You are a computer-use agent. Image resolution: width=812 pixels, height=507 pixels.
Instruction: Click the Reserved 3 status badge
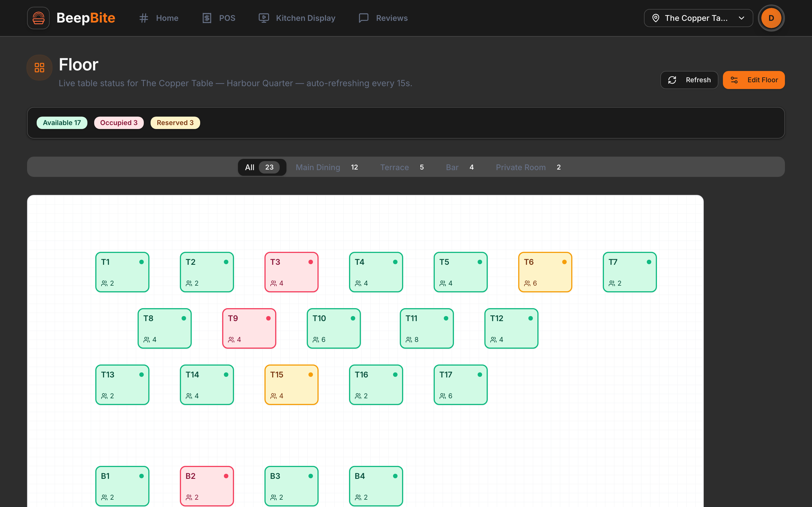pos(175,123)
